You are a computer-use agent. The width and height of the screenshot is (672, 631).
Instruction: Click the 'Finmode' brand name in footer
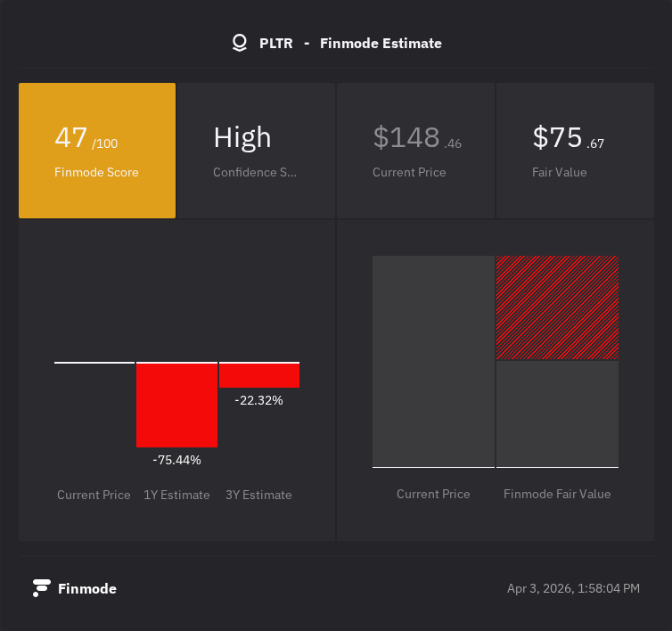point(87,588)
